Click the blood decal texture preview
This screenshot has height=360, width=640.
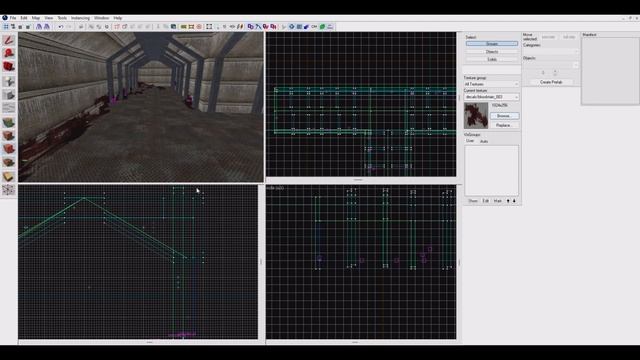tap(476, 116)
